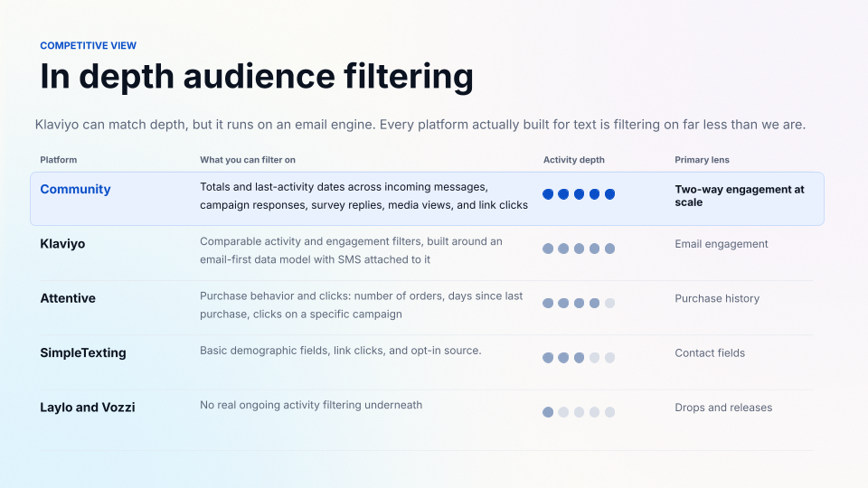
Task: Click Community's blue activity depth dots
Action: [x=579, y=194]
